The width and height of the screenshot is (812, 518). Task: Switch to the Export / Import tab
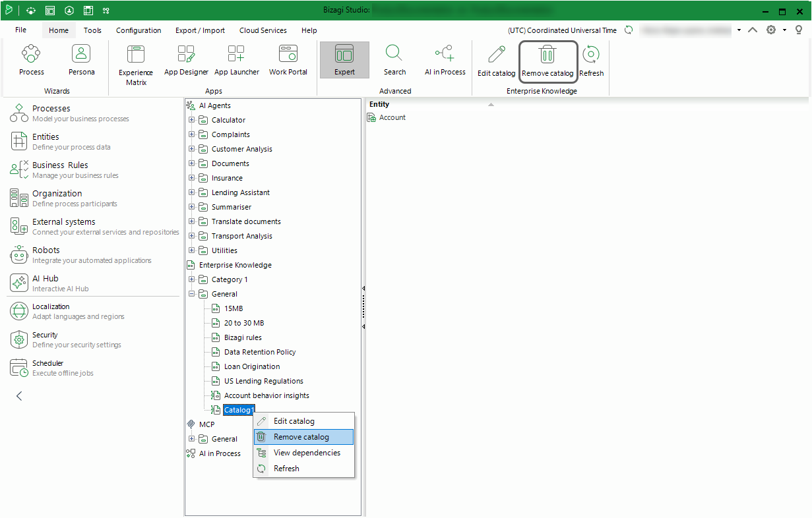tap(200, 30)
